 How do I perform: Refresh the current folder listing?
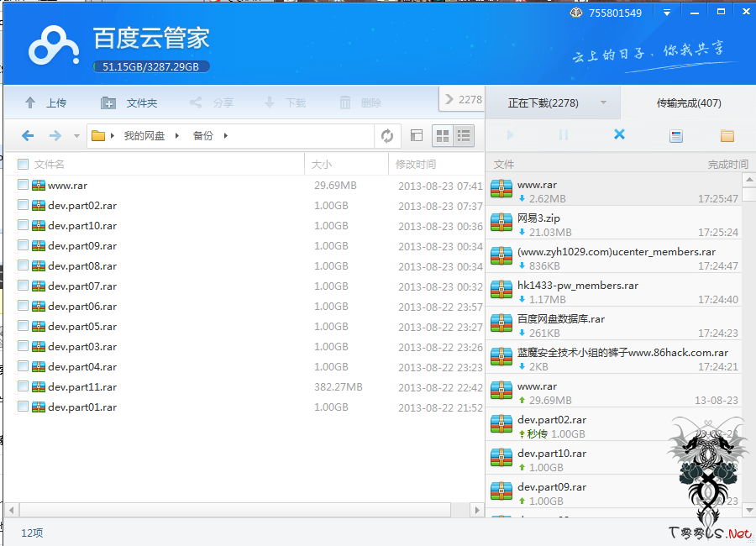(x=386, y=135)
